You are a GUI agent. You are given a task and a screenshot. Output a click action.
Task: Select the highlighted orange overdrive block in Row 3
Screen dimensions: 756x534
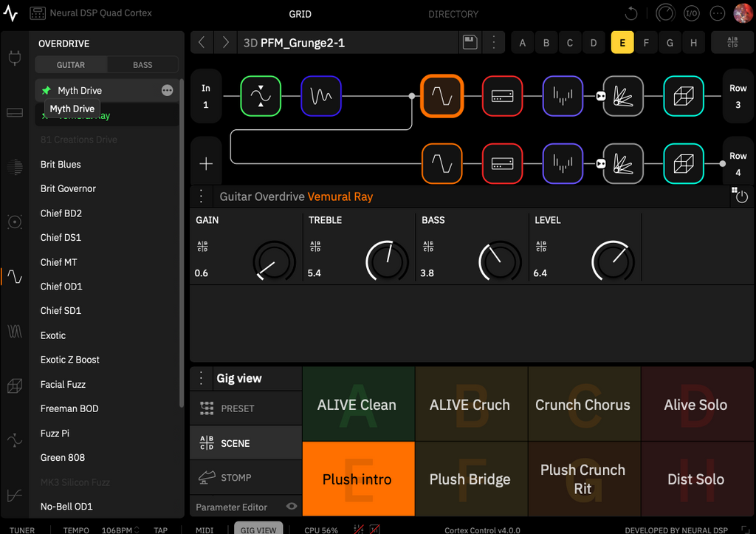[x=441, y=96]
